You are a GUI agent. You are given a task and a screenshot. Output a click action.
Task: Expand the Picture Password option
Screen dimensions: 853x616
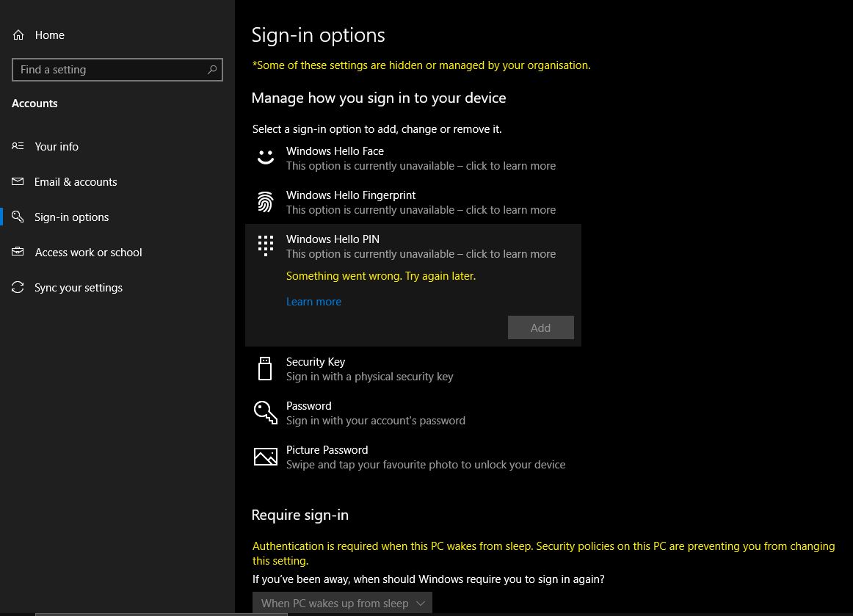tap(413, 457)
